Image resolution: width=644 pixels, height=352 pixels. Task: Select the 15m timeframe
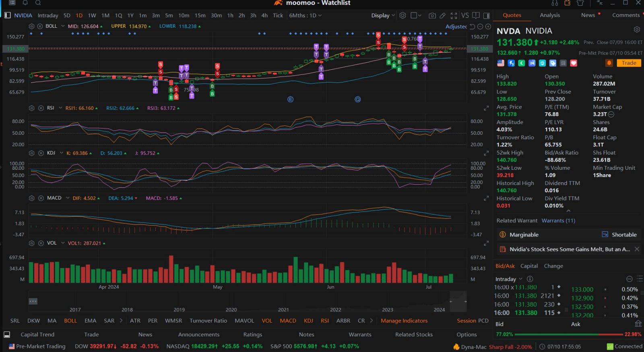pos(200,15)
